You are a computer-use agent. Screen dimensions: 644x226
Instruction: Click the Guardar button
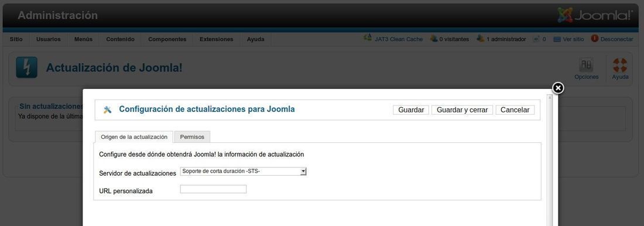(x=411, y=109)
